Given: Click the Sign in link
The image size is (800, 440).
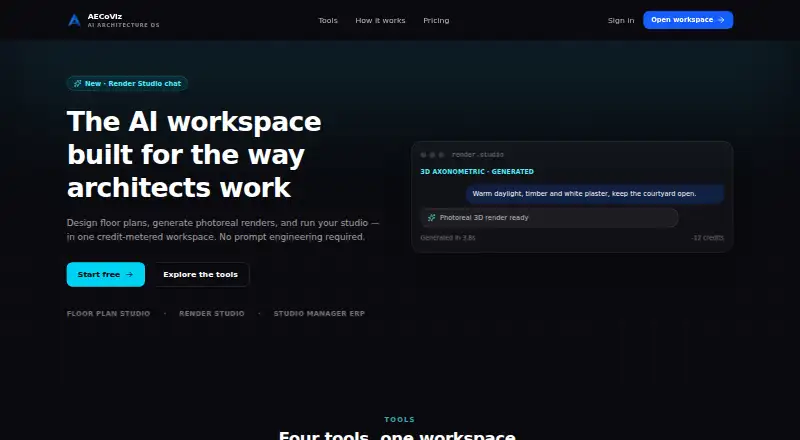Looking at the screenshot, I should click(621, 20).
